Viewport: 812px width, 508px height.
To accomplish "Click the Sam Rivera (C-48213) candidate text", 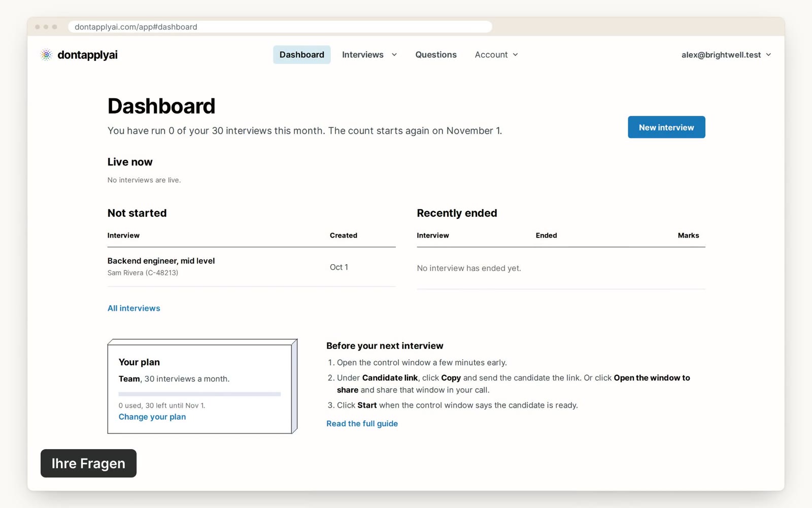I will tap(143, 273).
